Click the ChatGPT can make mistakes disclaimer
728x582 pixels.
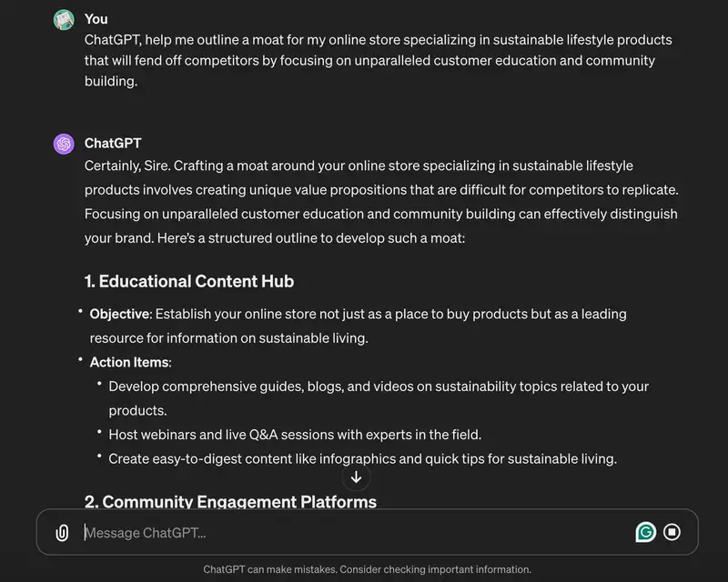point(367,569)
